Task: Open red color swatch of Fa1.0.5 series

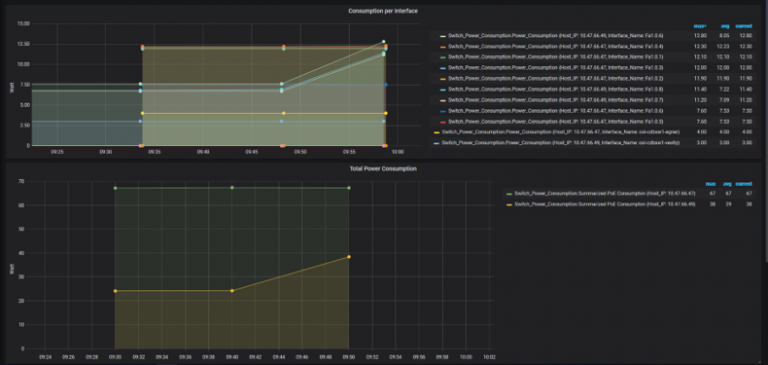Action: coord(443,122)
